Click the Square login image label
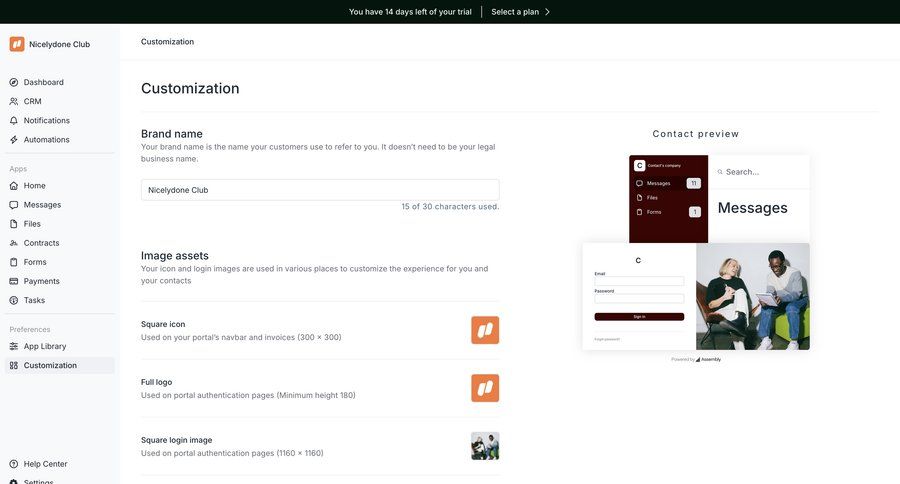900x484 pixels. (x=176, y=440)
